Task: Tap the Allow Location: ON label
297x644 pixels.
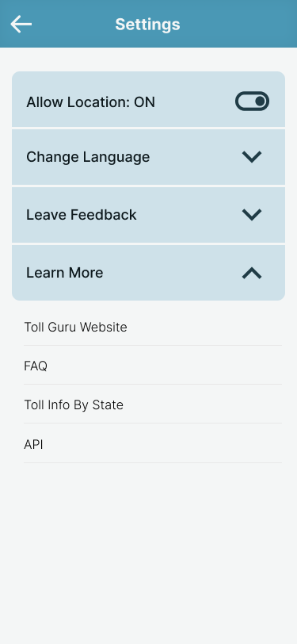Action: (90, 102)
